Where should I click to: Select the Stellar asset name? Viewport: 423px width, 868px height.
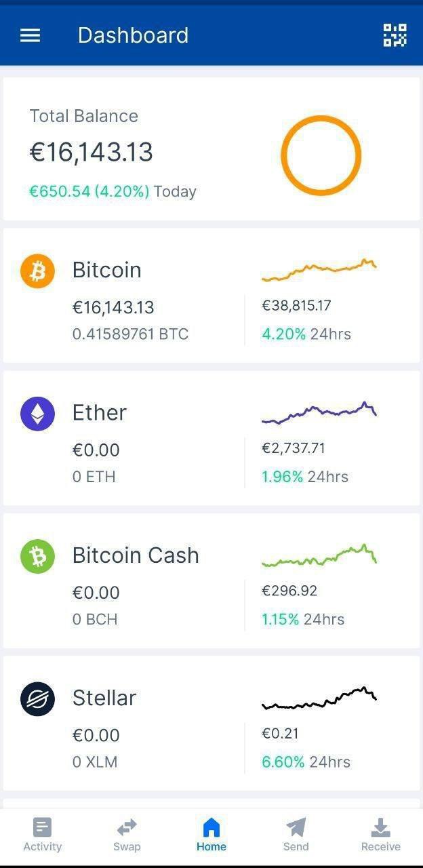104,698
